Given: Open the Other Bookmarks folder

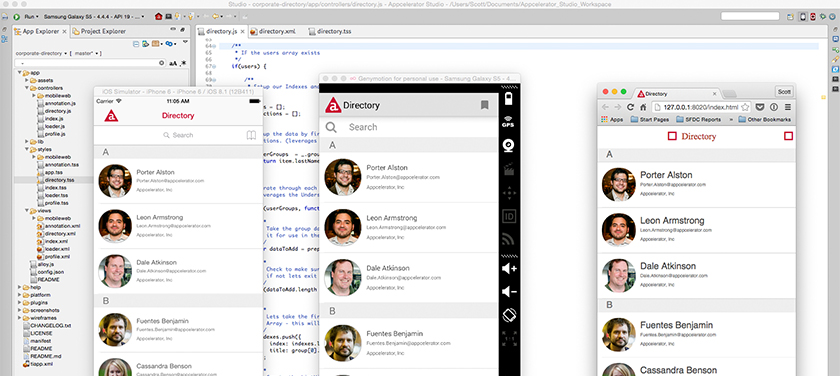Looking at the screenshot, I should 764,119.
